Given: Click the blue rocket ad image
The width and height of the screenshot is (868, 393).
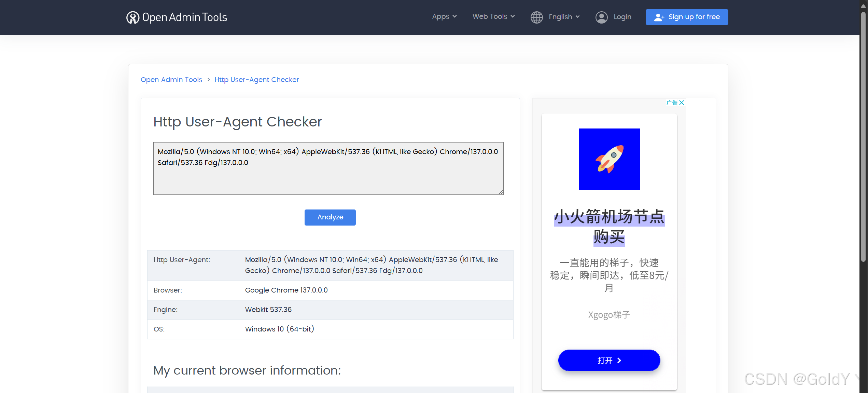Looking at the screenshot, I should tap(609, 159).
